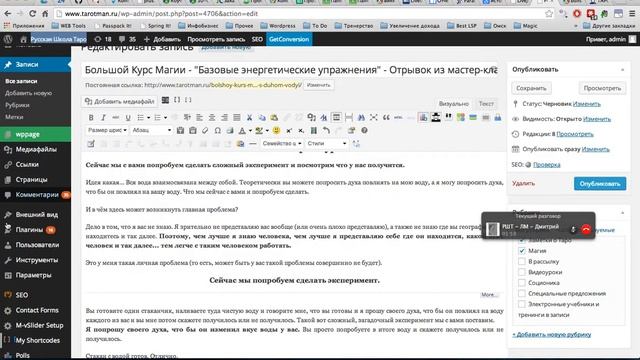Open GetConversion in admin bar

[289, 39]
